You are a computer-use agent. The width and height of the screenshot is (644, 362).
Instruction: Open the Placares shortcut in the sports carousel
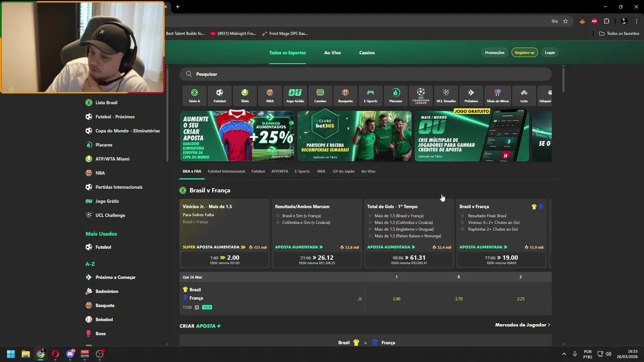pos(395,96)
